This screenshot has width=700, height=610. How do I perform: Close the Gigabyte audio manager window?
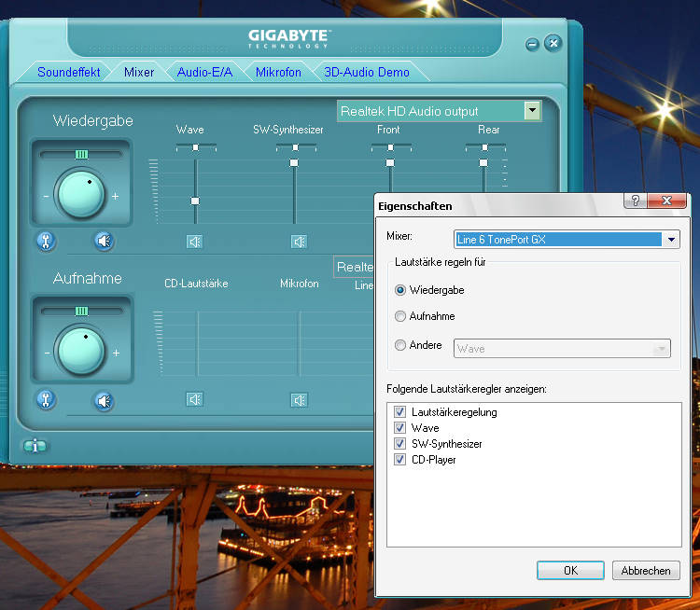[x=553, y=43]
